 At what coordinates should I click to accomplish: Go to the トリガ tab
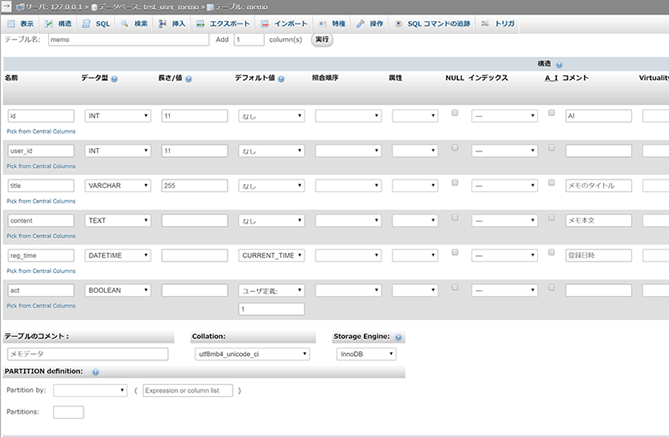(x=500, y=22)
